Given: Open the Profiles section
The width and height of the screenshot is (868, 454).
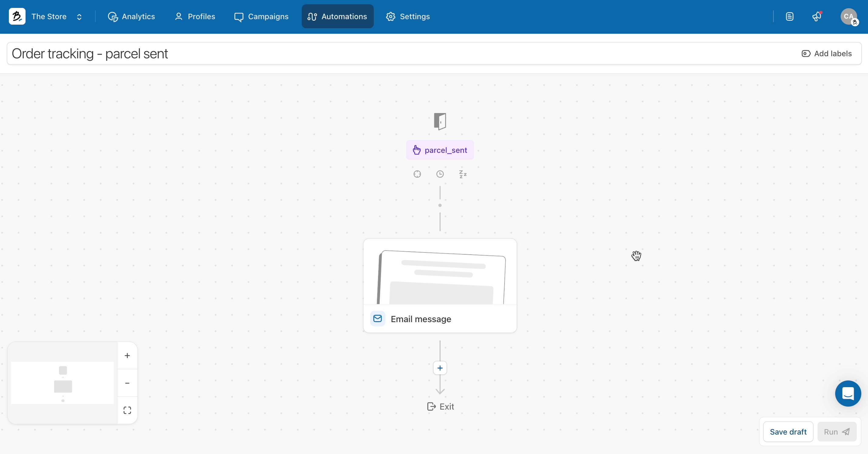Looking at the screenshot, I should [195, 16].
